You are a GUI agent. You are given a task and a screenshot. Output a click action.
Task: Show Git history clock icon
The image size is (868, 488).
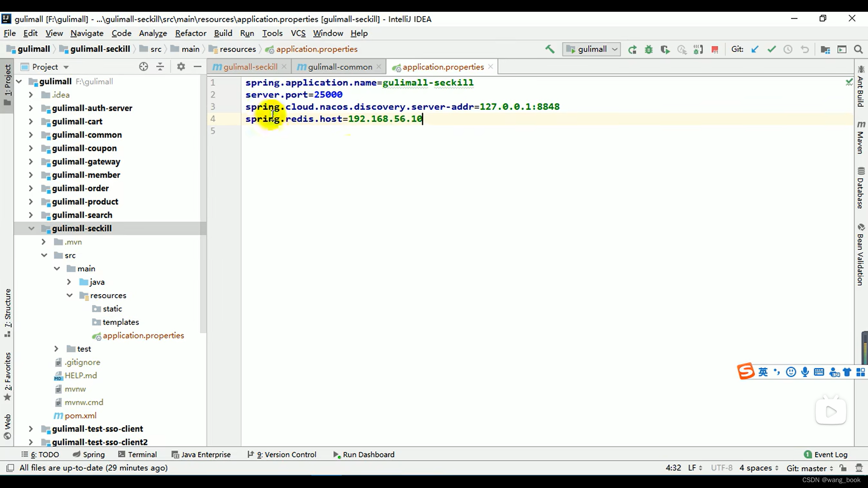pyautogui.click(x=788, y=49)
